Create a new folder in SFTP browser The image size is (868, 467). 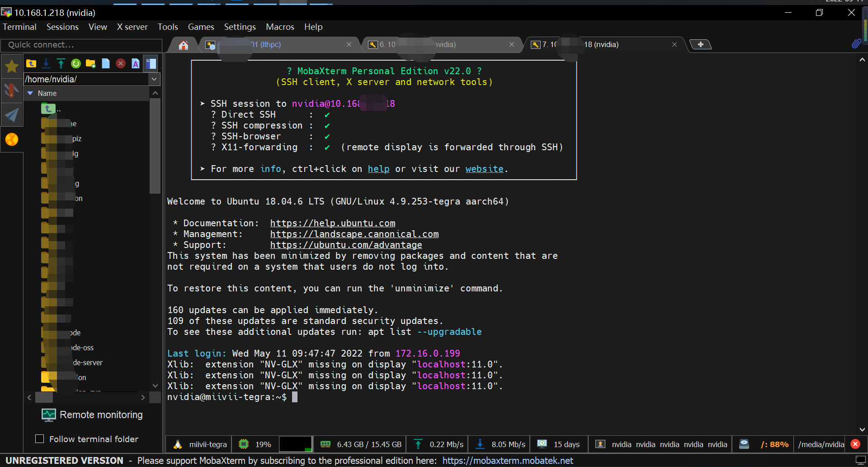click(91, 64)
